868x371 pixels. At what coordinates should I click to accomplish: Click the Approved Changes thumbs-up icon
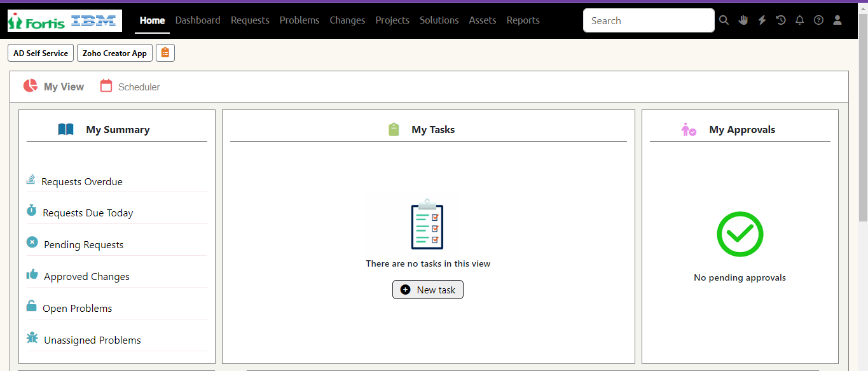(x=32, y=274)
